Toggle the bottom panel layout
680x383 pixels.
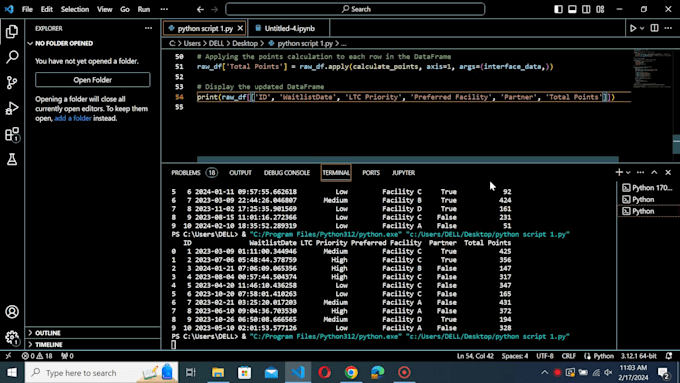[572, 9]
